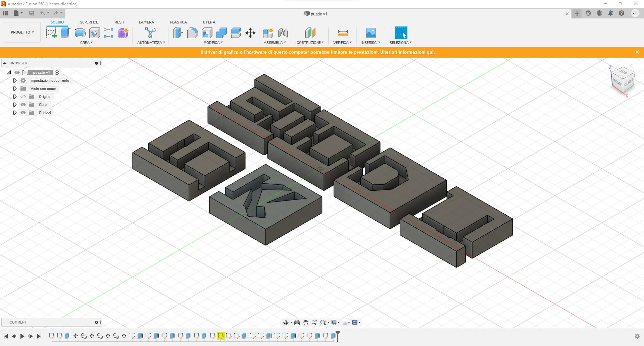Screen dimensions: 644x346
Task: Open the Create Form purple icon
Action: [x=123, y=33]
